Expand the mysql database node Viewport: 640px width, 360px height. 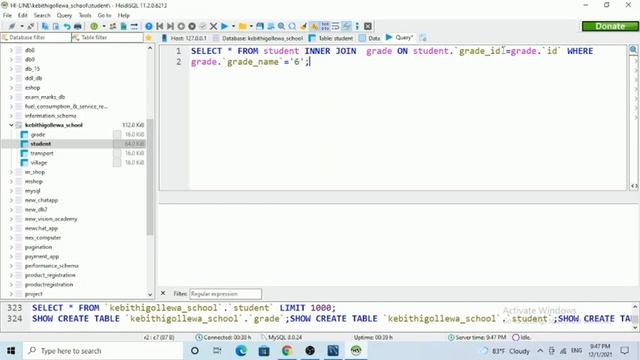pos(11,191)
